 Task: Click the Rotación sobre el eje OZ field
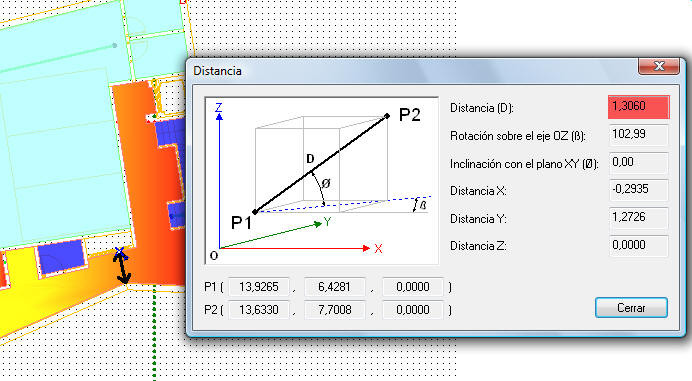(x=639, y=135)
